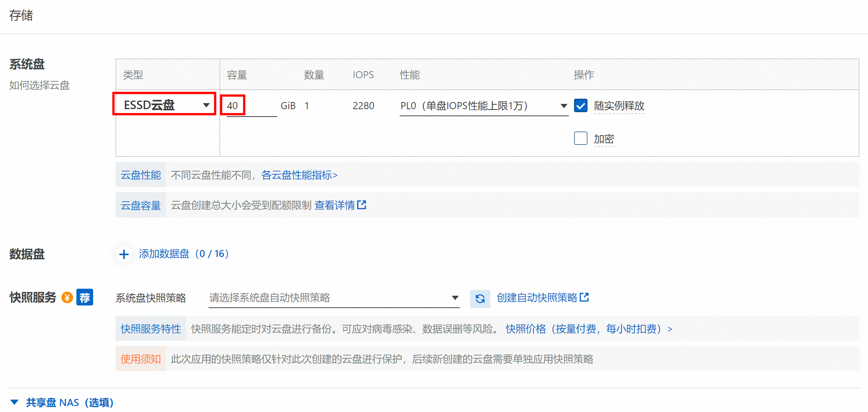Click the plus icon to add data disk
The image size is (868, 412).
(124, 254)
